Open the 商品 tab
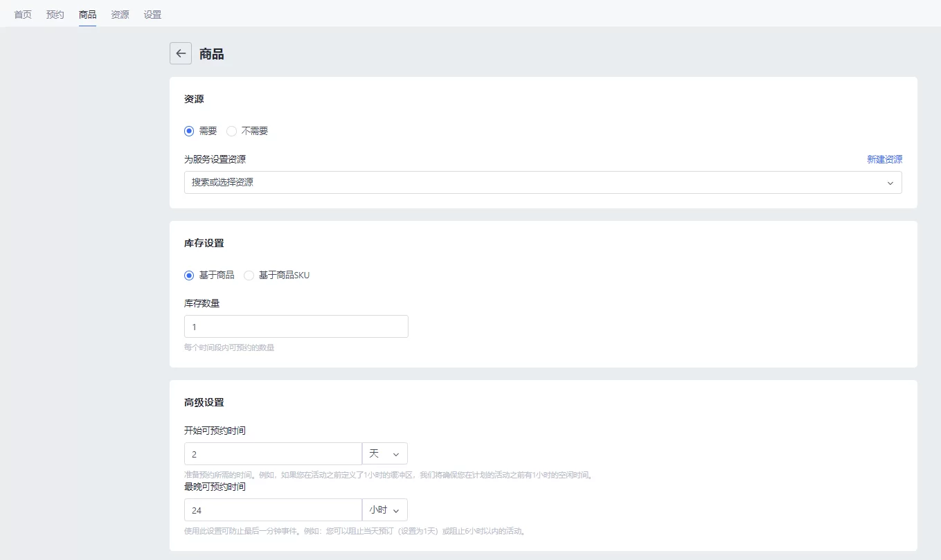The image size is (941, 560). pyautogui.click(x=88, y=15)
